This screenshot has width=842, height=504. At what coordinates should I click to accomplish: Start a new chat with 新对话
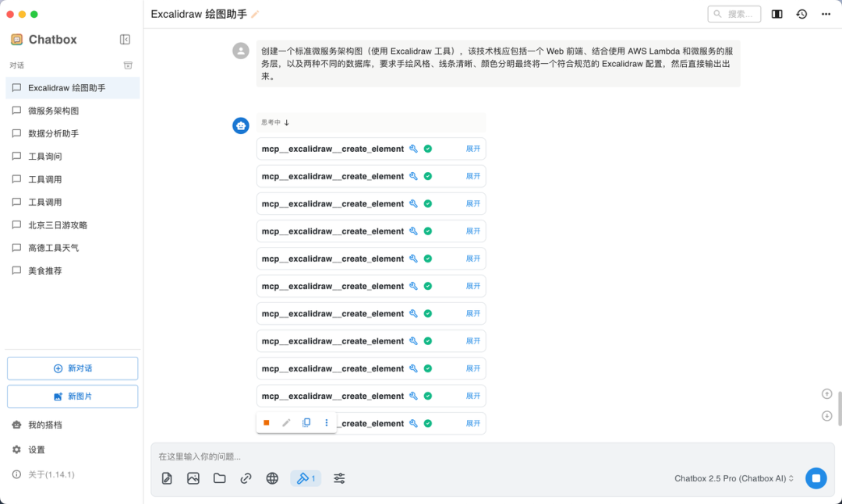click(72, 368)
